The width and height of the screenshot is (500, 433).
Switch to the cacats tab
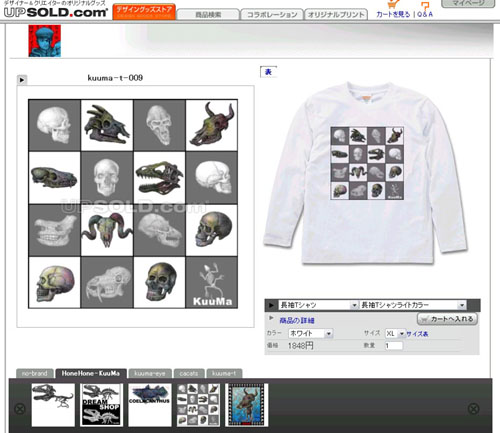coord(189,373)
